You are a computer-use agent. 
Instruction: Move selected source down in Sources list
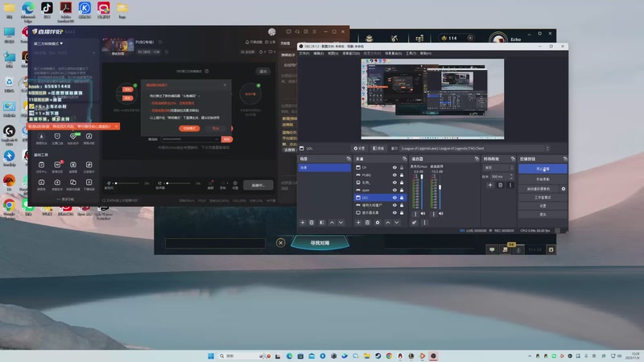(x=397, y=223)
